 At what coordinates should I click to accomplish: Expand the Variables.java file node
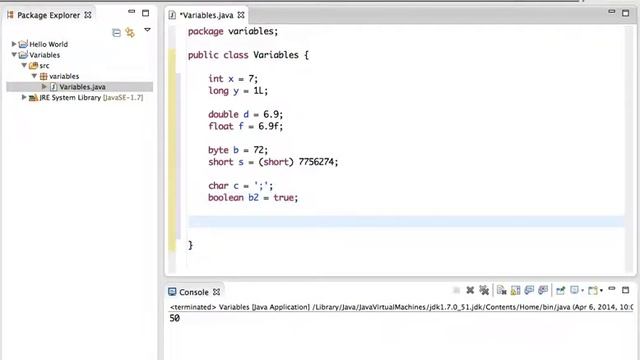(x=44, y=87)
